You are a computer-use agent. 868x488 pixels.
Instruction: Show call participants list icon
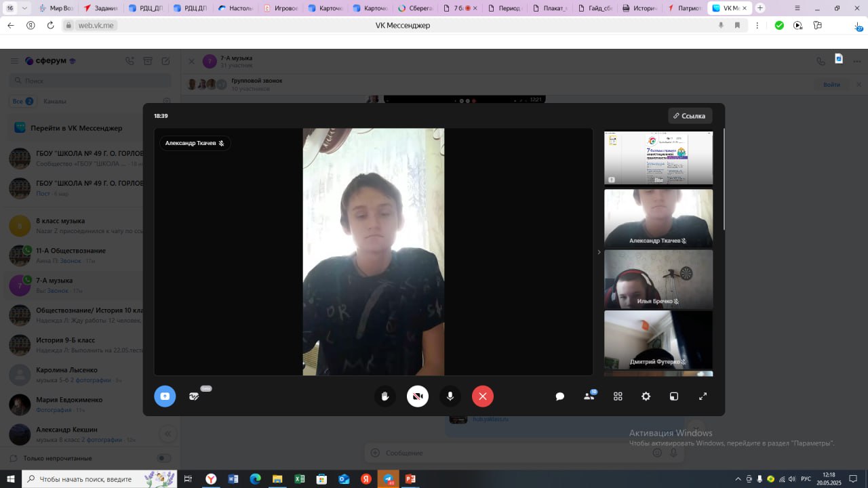click(589, 396)
